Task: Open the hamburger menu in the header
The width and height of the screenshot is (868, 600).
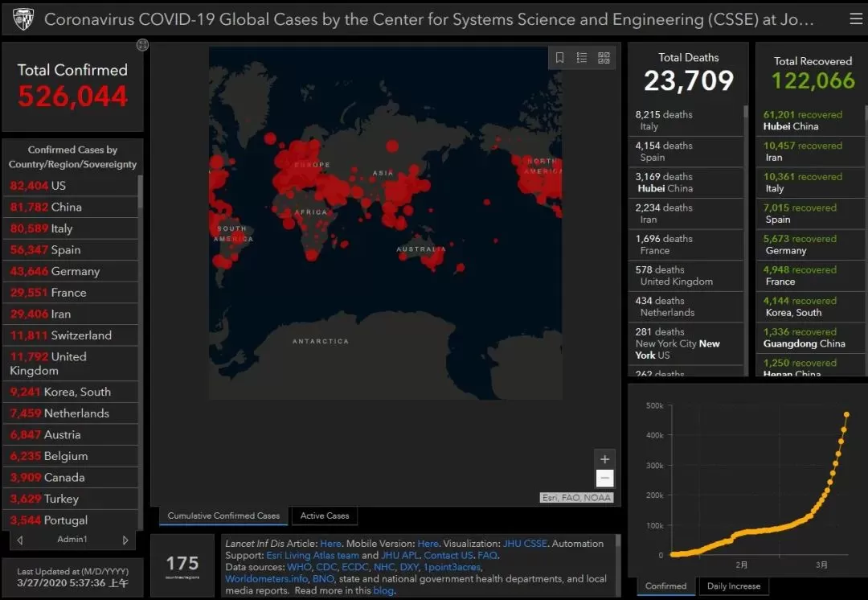Action: (856, 19)
